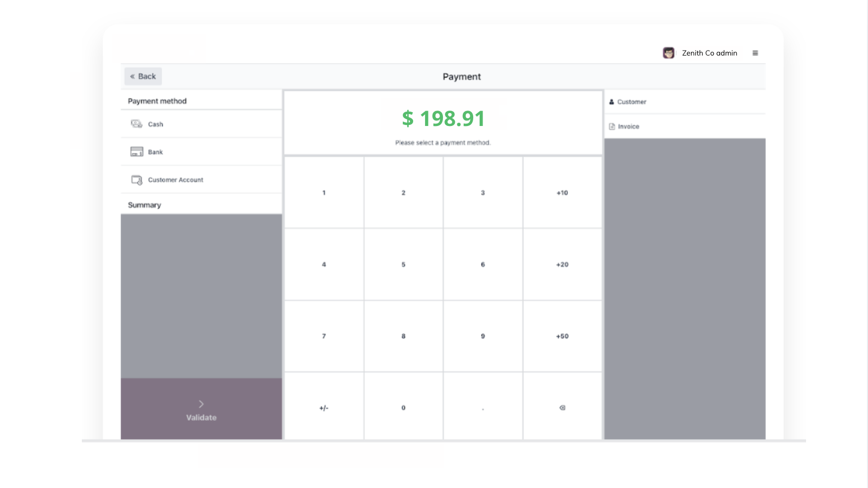
Task: Add 10 with the +10 key
Action: click(562, 192)
